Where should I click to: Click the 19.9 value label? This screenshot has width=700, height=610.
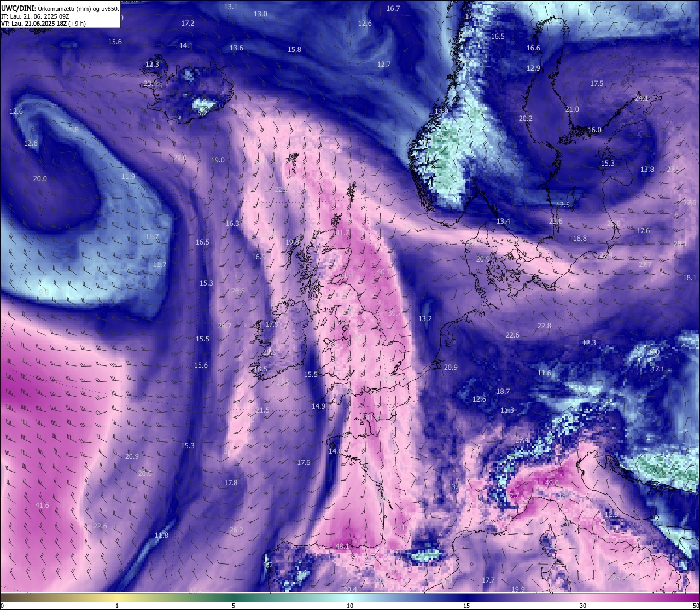point(518,590)
